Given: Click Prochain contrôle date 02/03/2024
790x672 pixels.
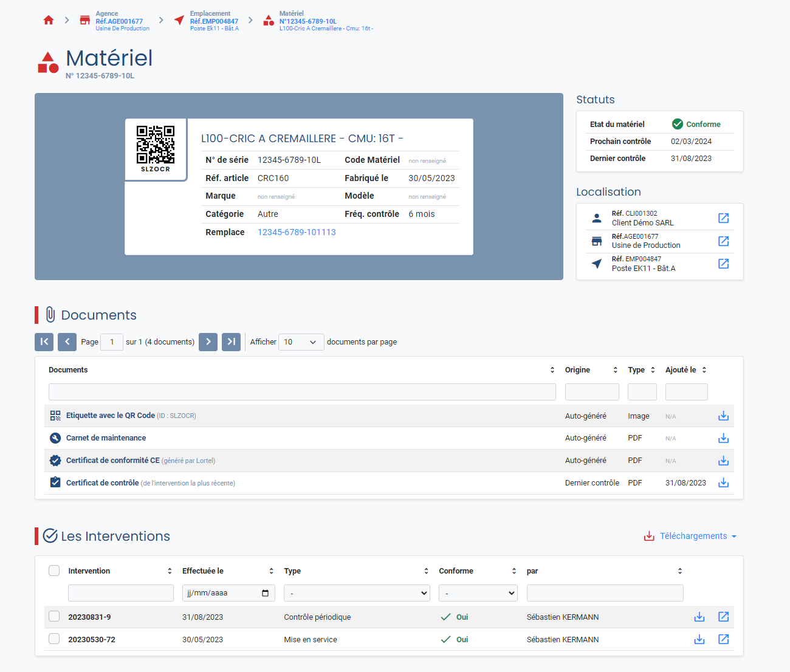Looking at the screenshot, I should (691, 141).
